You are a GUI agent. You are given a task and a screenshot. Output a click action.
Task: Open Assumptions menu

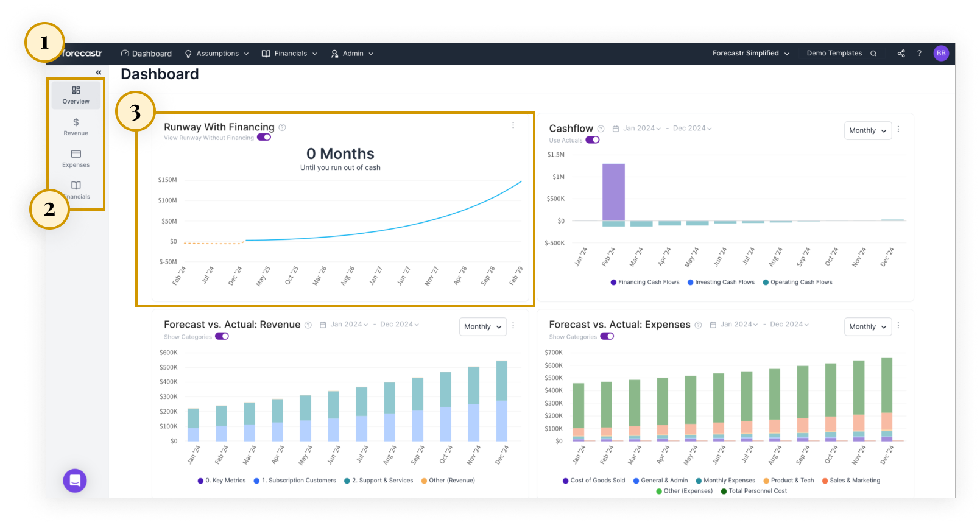point(217,54)
